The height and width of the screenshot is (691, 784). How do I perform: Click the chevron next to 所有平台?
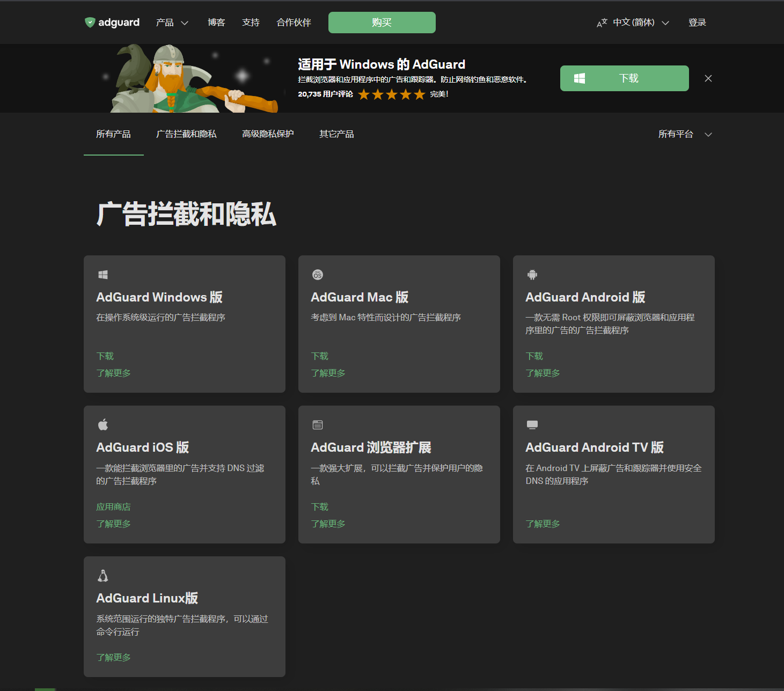tap(708, 135)
